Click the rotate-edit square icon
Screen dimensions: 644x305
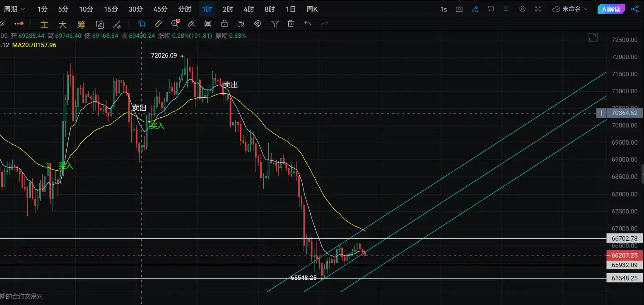pyautogui.click(x=99, y=24)
